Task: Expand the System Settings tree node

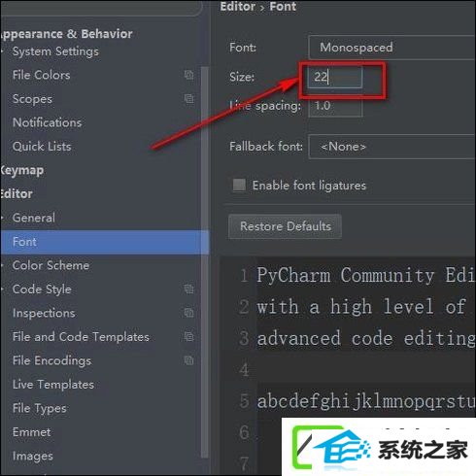Action: 3,51
